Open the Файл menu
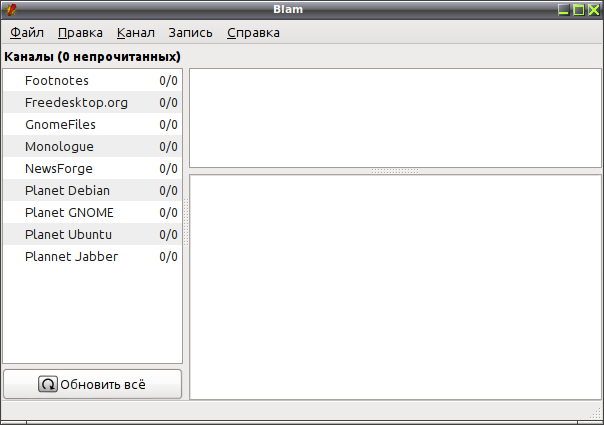Screen dimensions: 604x425 (x=27, y=33)
